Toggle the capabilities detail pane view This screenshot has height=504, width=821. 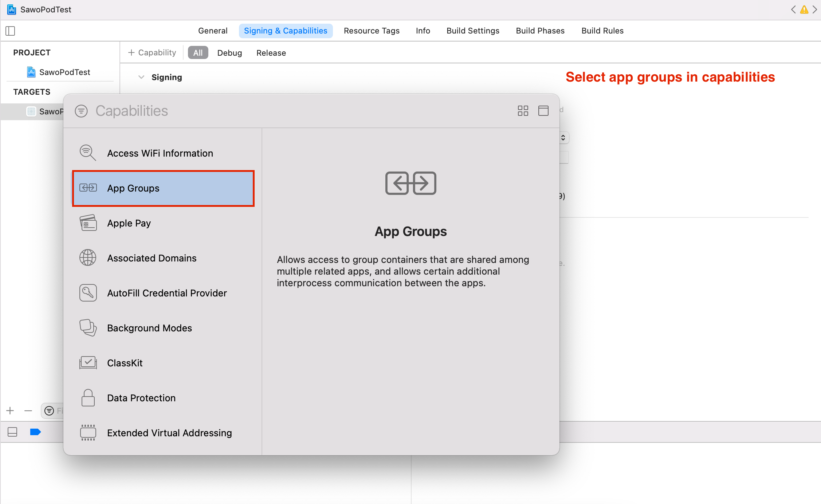pos(543,111)
